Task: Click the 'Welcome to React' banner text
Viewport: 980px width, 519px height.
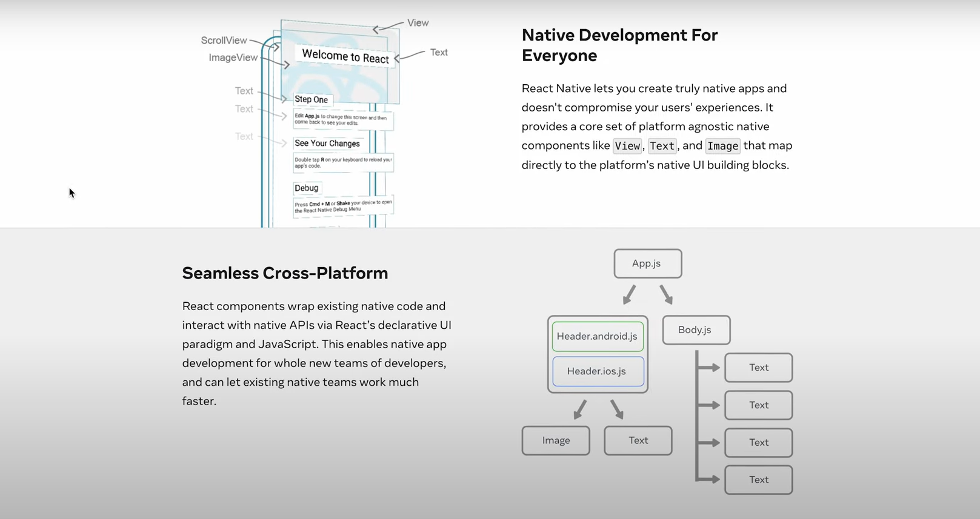Action: tap(345, 56)
